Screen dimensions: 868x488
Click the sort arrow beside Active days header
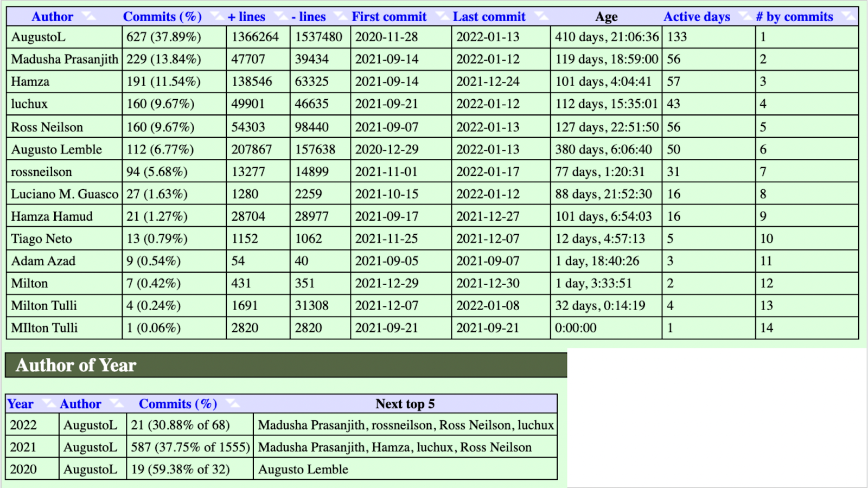745,17
